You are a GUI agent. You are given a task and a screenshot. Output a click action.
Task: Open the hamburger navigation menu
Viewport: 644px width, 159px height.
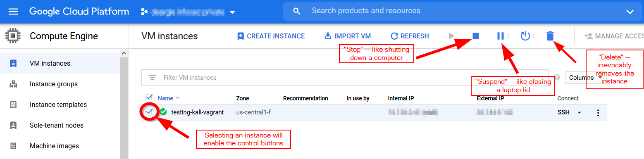(x=13, y=12)
